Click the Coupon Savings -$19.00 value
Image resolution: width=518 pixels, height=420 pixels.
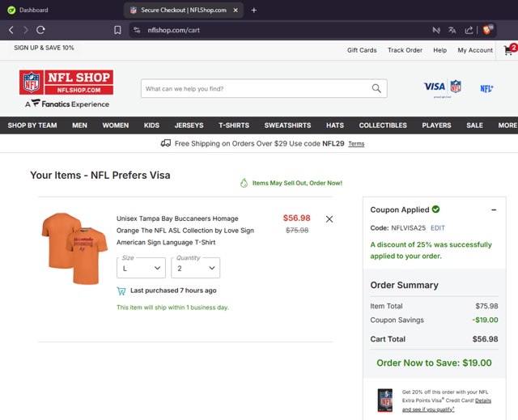click(485, 320)
